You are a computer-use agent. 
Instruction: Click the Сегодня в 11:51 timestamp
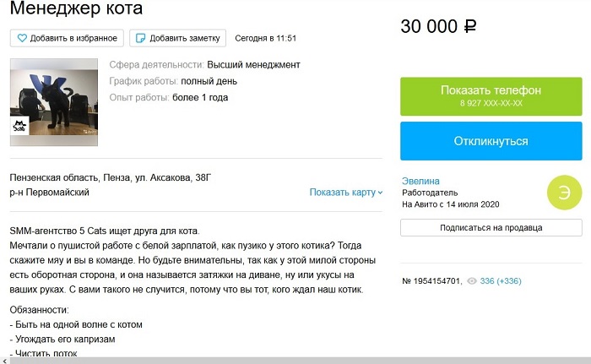coord(264,38)
